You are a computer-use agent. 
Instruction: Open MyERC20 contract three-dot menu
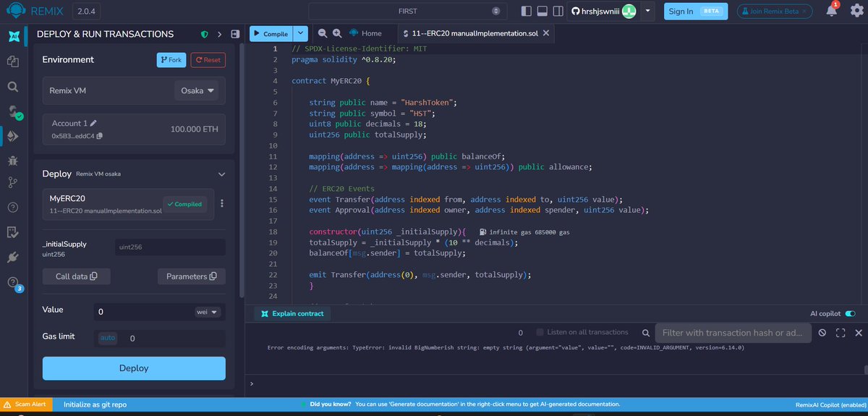(x=222, y=204)
